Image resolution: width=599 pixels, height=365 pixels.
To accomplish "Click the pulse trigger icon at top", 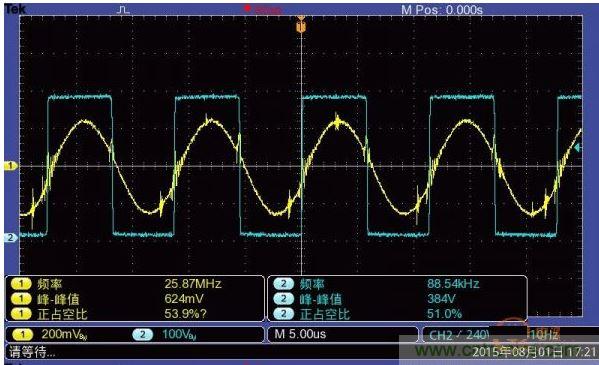I will coord(123,10).
